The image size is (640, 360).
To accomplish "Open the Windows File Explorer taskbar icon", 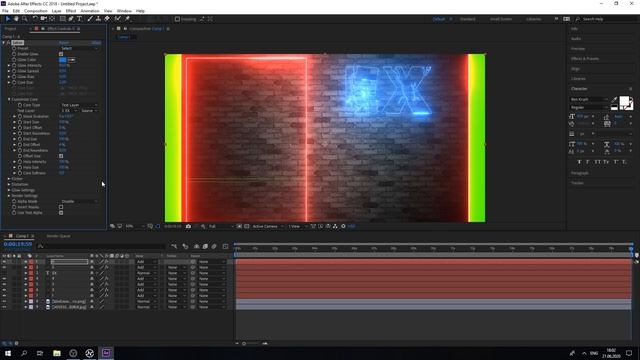I will 57,353.
